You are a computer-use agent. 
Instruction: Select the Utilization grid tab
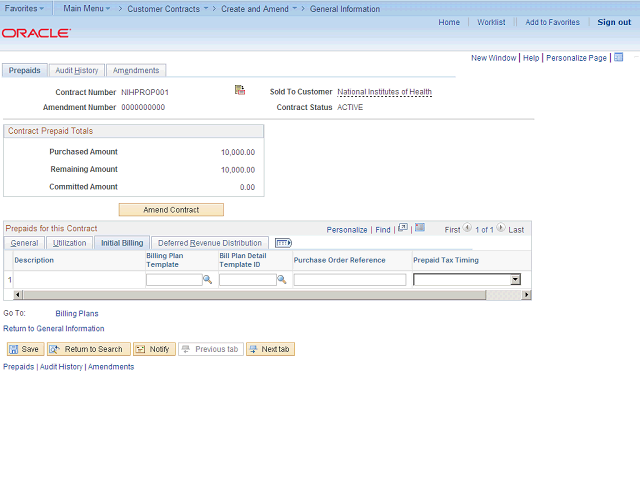pos(69,243)
